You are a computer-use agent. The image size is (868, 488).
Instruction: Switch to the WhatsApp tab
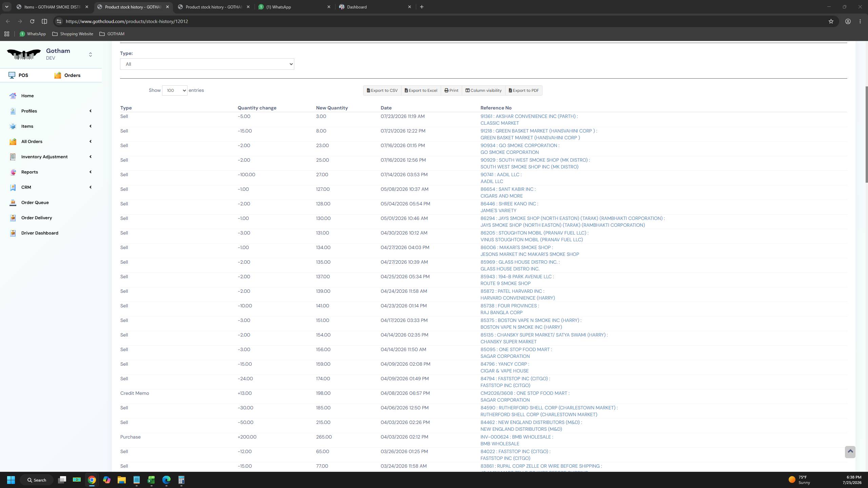click(x=294, y=7)
